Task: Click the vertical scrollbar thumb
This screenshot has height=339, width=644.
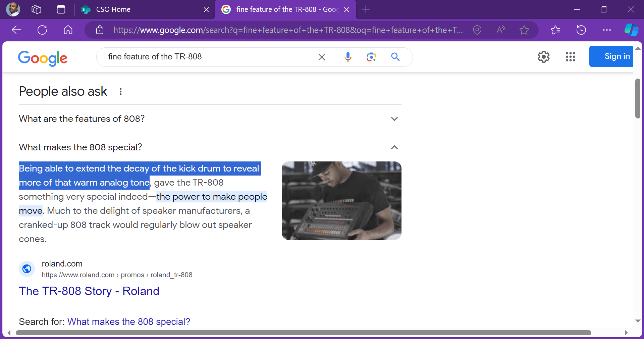Action: (x=638, y=98)
